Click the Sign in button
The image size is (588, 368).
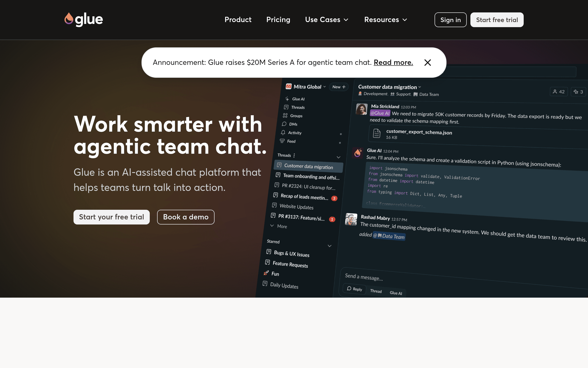pos(450,20)
